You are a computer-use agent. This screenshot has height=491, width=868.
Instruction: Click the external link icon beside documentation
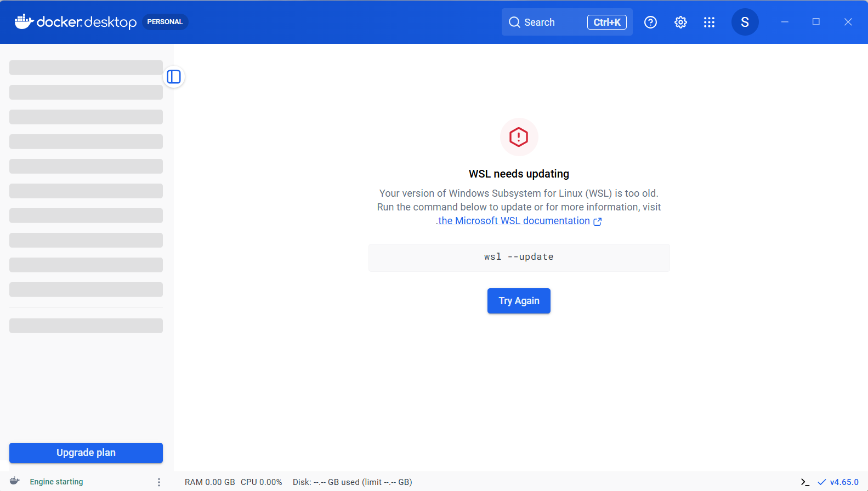598,221
